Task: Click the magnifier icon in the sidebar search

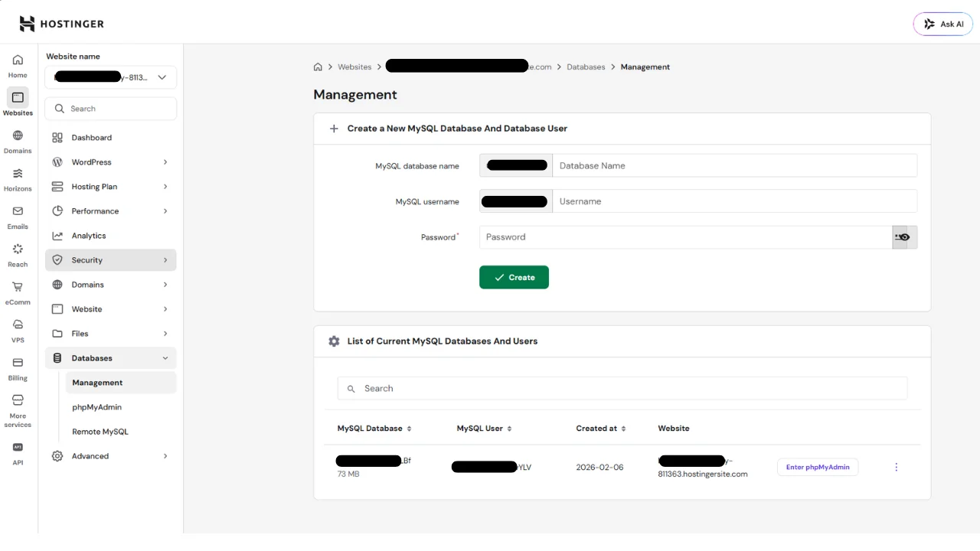Action: point(59,109)
